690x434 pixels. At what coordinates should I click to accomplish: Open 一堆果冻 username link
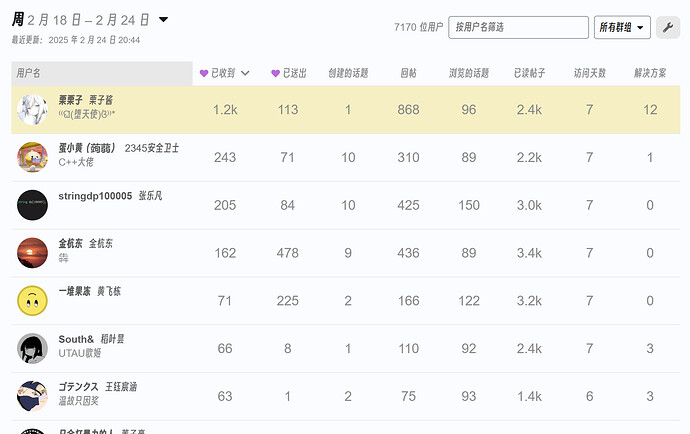click(74, 291)
